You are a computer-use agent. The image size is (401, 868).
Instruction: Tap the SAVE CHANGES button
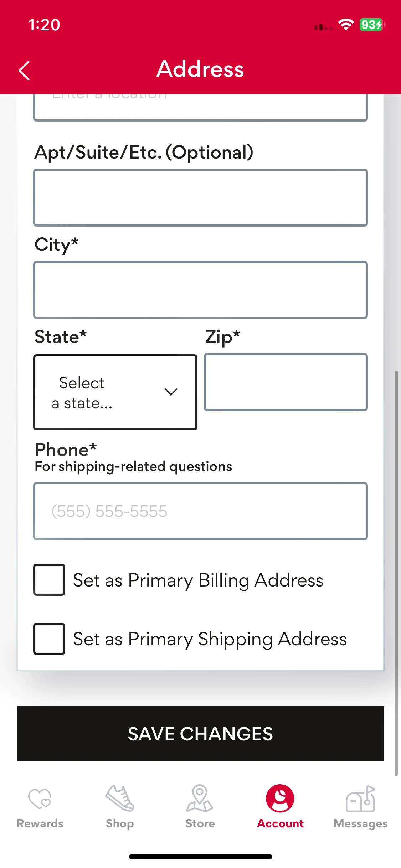pos(200,734)
